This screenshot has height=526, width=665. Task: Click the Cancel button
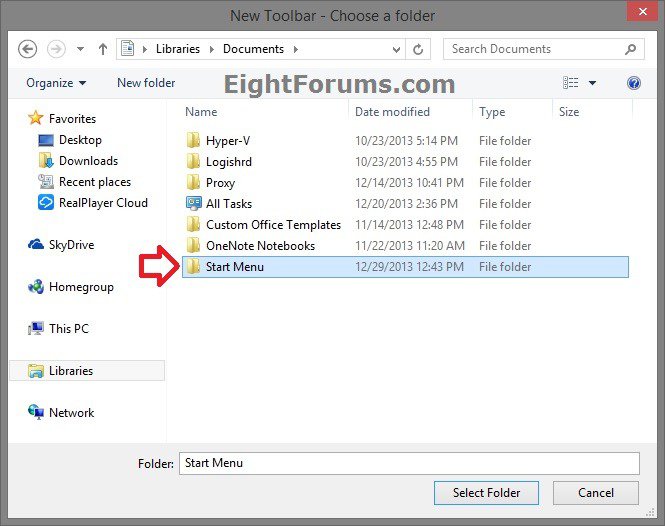tap(595, 493)
